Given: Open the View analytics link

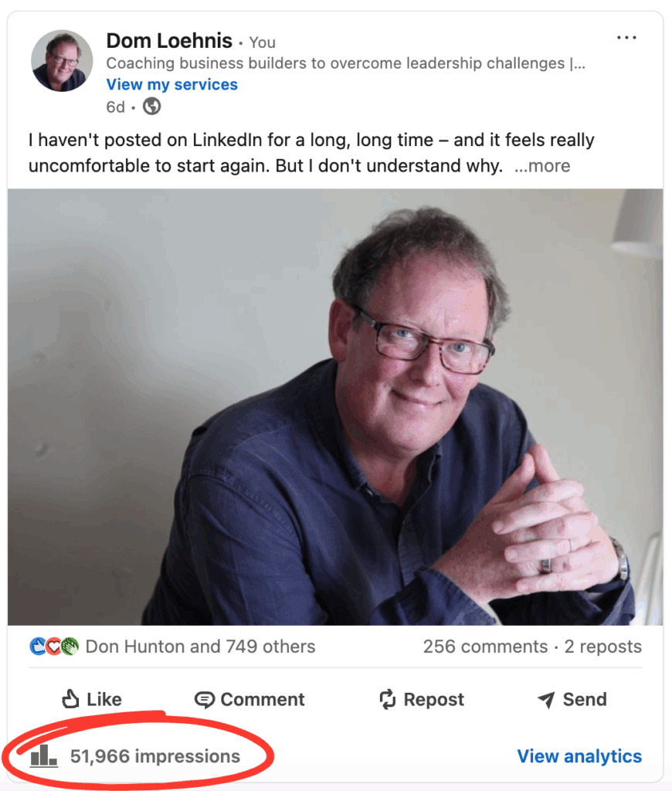Looking at the screenshot, I should [x=579, y=755].
